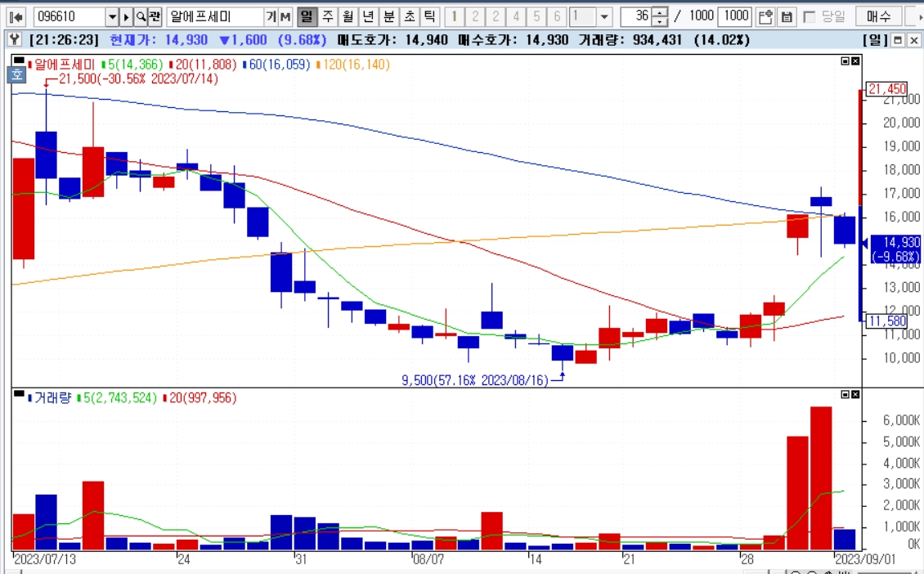Switch to 초 second chart period
This screenshot has height=574, width=924.
tap(410, 16)
